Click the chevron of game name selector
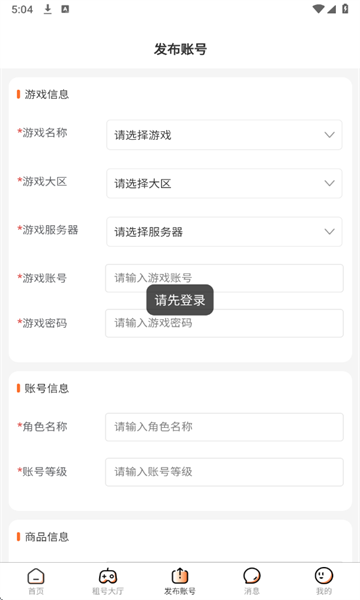 click(x=329, y=135)
